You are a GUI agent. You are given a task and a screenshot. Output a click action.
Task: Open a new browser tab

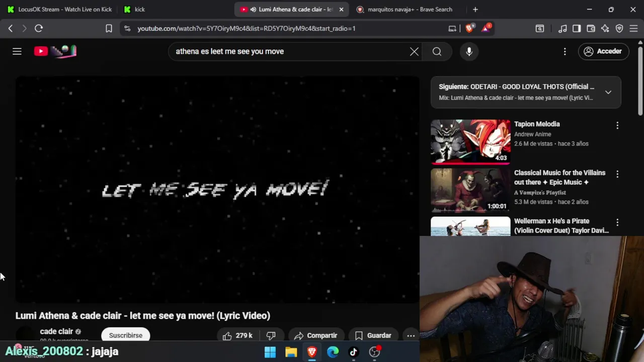pos(475,9)
